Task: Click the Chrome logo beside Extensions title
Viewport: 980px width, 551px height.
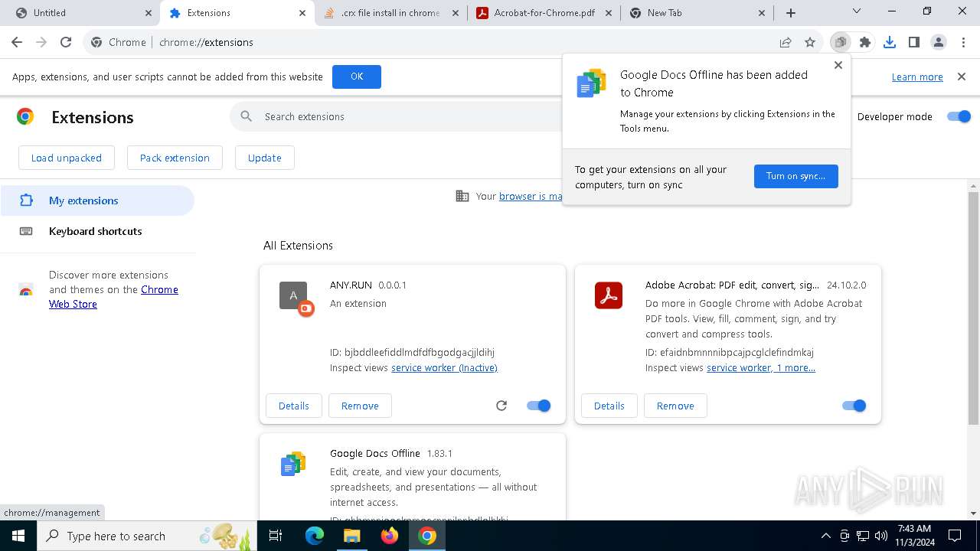Action: 25,116
